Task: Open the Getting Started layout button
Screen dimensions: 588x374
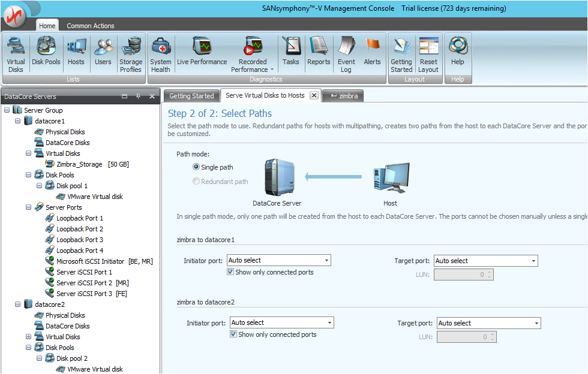Action: click(401, 55)
